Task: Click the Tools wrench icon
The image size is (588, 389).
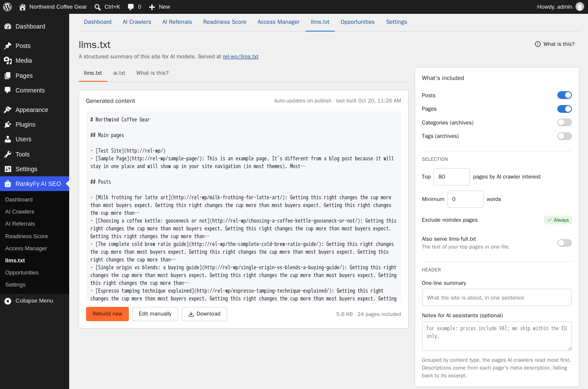Action: point(8,154)
